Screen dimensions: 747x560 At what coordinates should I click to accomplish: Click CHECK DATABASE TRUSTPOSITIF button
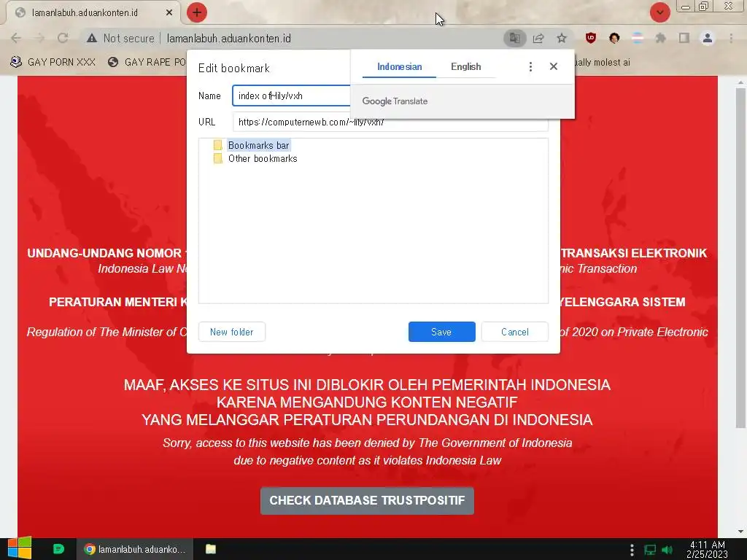coord(367,500)
